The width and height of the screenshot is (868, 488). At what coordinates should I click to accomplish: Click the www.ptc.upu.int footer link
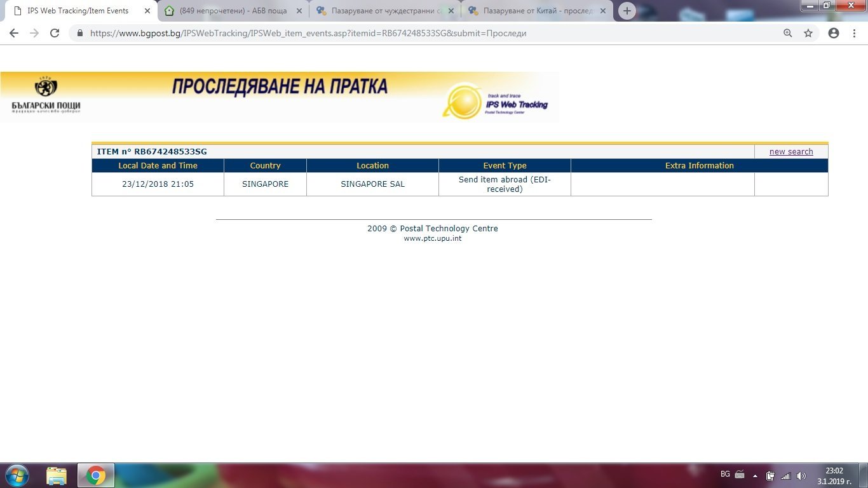coord(433,239)
